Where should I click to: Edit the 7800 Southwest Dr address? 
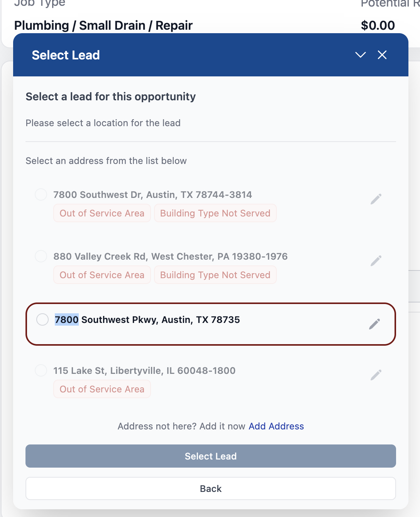point(376,199)
